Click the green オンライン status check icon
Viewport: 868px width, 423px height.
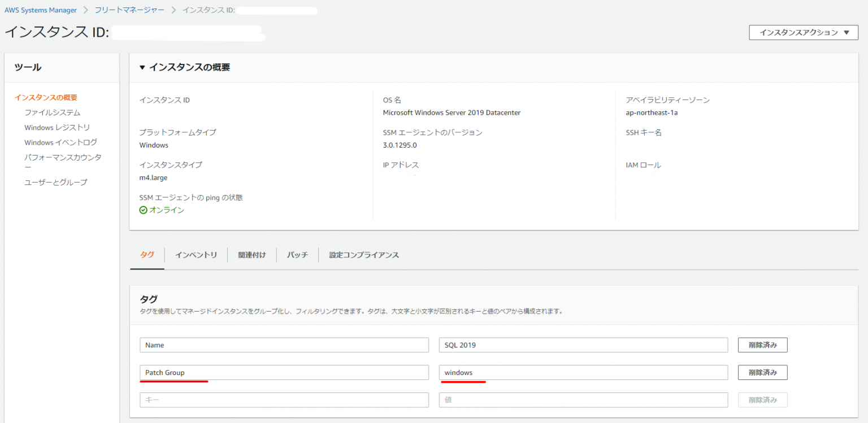144,210
